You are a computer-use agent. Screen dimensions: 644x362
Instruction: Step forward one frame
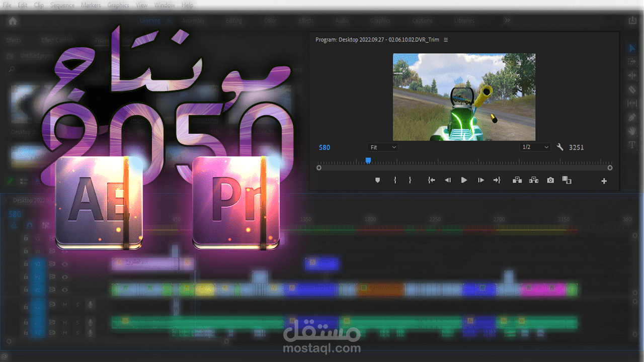[x=481, y=180]
